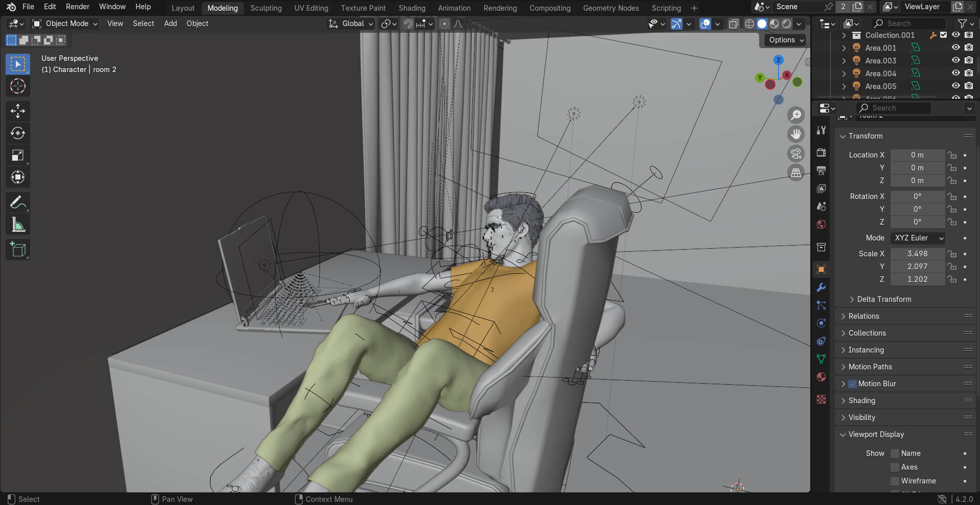This screenshot has height=505, width=980.
Task: Click Scale X value field
Action: click(x=918, y=254)
